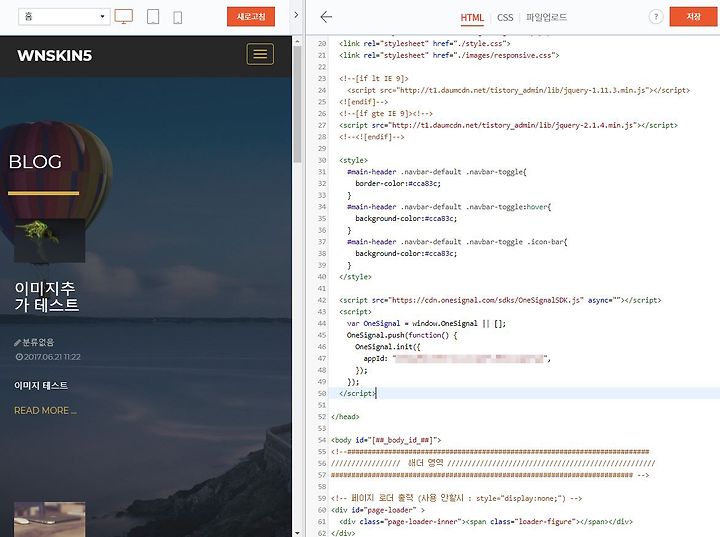Click the preview scrollbar down arrow
The height and width of the screenshot is (537, 720).
297,533
